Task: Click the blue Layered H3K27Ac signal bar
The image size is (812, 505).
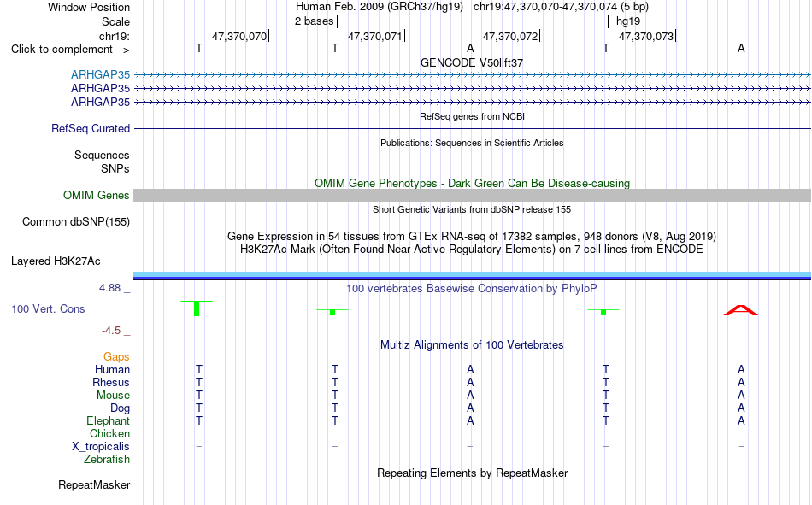Action: (x=472, y=275)
